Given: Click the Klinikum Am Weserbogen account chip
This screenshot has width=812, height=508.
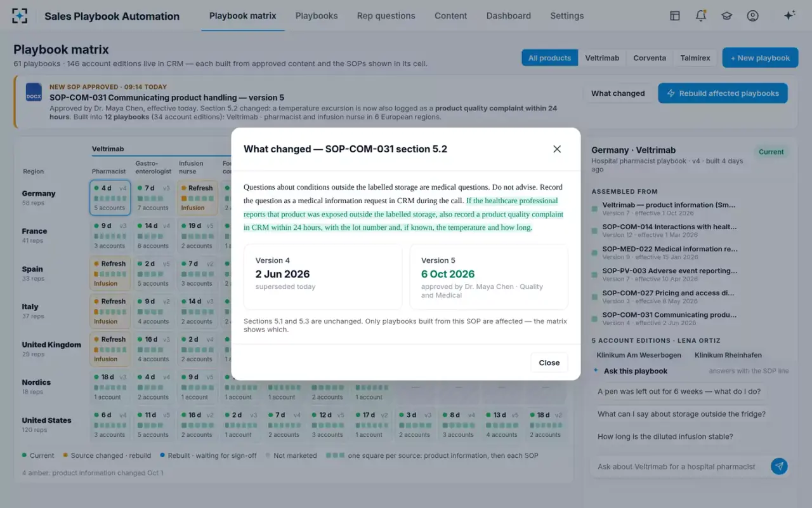Looking at the screenshot, I should pos(639,355).
